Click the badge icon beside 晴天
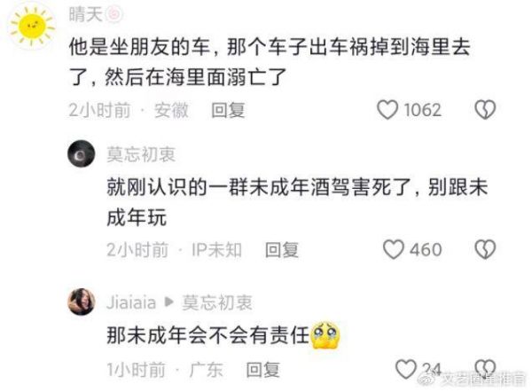Screen dimensions: 532x392 pyautogui.click(x=114, y=14)
